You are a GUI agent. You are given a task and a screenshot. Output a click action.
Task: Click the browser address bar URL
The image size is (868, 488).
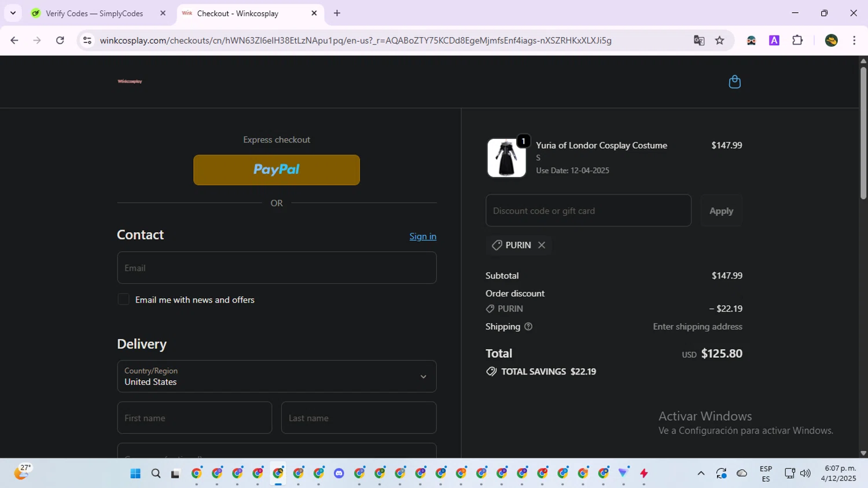click(355, 41)
